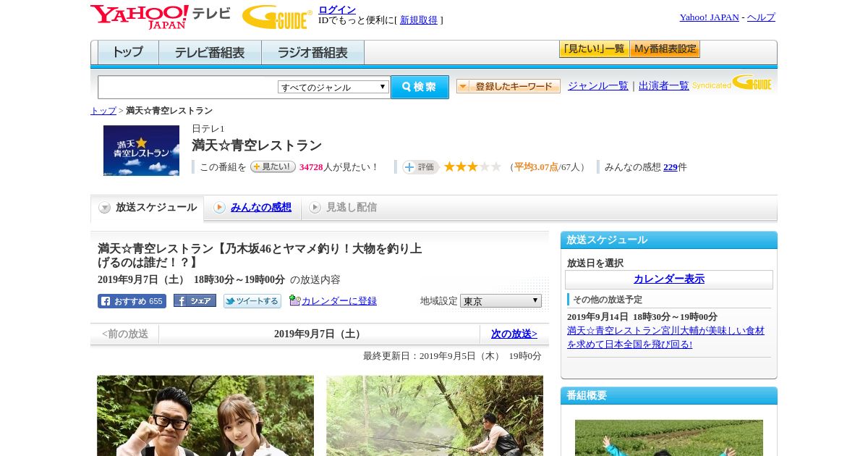Open the 2019年9月14日 scheduled broadcast link
The image size is (868, 456).
point(665,337)
